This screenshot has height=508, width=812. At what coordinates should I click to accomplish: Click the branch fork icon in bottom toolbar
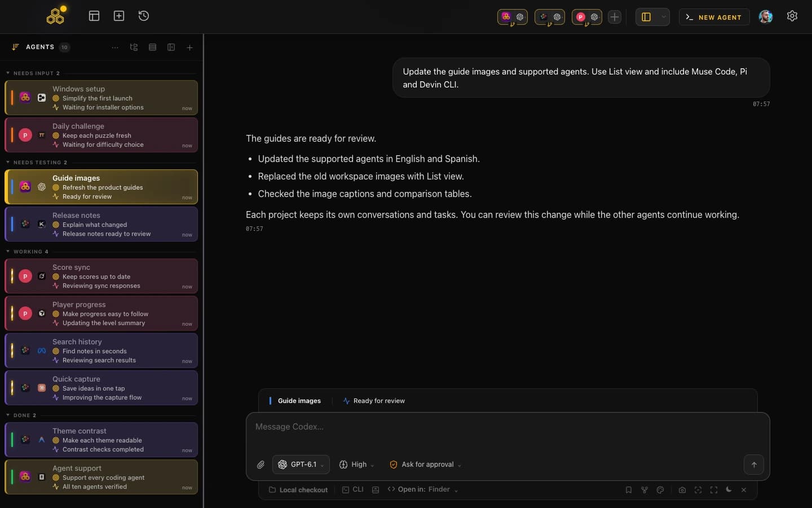click(644, 490)
